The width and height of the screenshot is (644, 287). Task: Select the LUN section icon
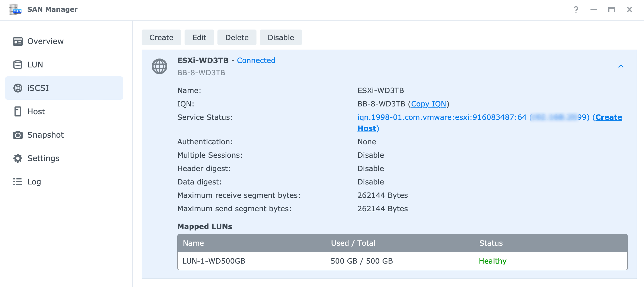[18, 64]
